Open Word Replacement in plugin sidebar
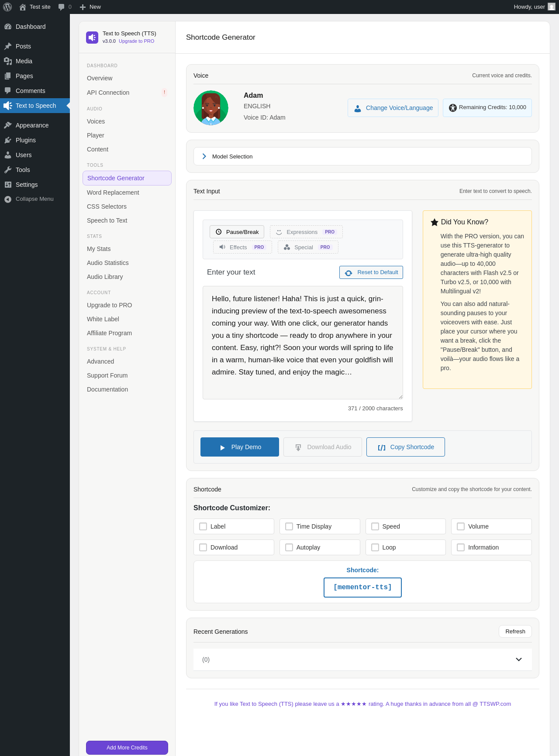559x756 pixels. 113,192
